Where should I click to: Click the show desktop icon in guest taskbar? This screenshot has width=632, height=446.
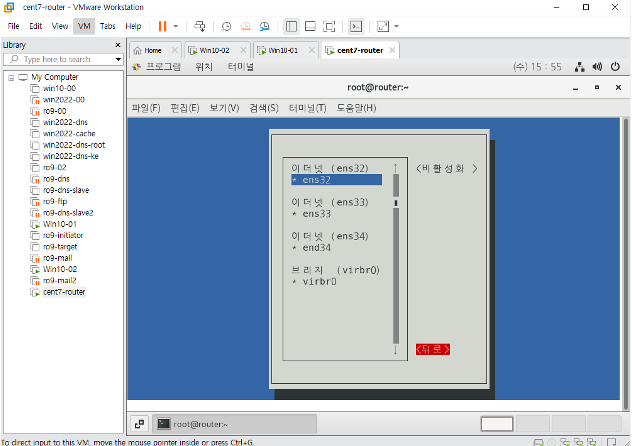(139, 424)
